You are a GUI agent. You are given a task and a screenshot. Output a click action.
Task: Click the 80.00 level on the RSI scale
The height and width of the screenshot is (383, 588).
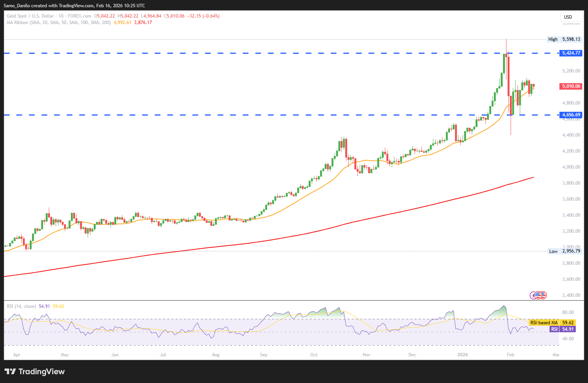(568, 312)
